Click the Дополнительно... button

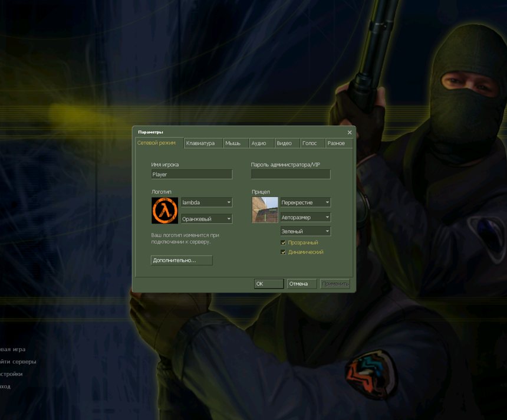click(182, 260)
